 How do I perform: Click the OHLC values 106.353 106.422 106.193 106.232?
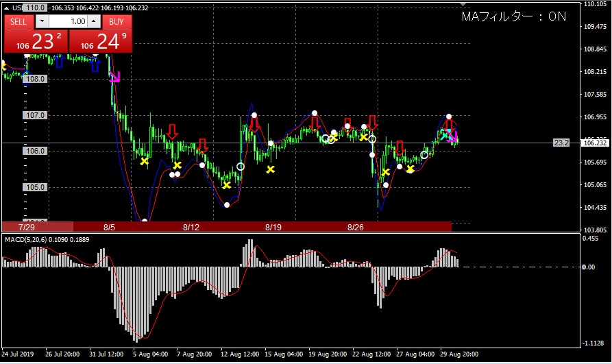(100, 8)
